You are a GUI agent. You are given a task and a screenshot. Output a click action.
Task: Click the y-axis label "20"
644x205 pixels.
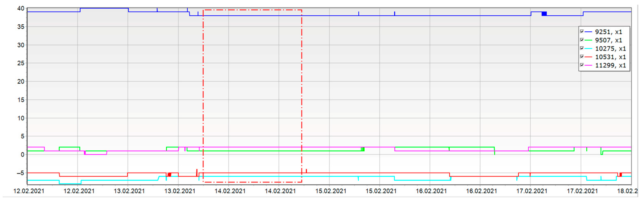tap(21, 81)
